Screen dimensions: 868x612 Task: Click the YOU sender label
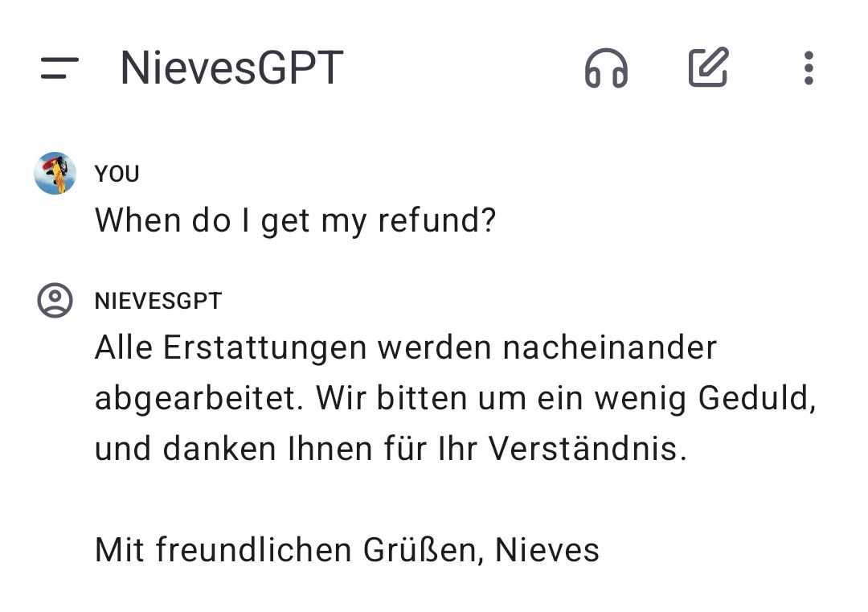pos(117,174)
